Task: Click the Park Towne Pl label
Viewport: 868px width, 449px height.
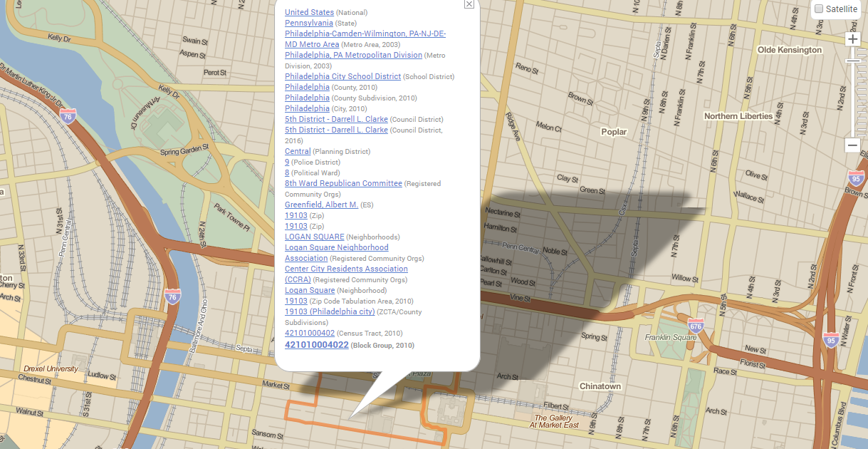Action: 233,218
